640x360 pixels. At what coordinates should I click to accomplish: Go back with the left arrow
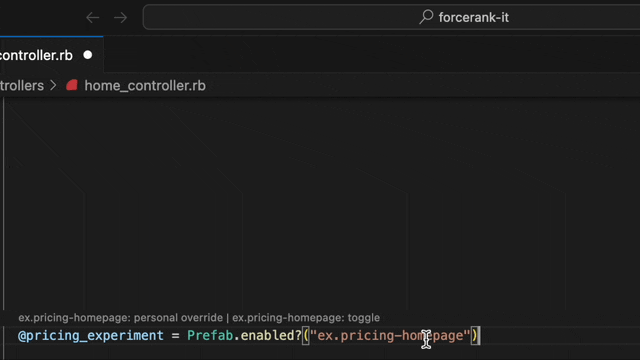93,18
